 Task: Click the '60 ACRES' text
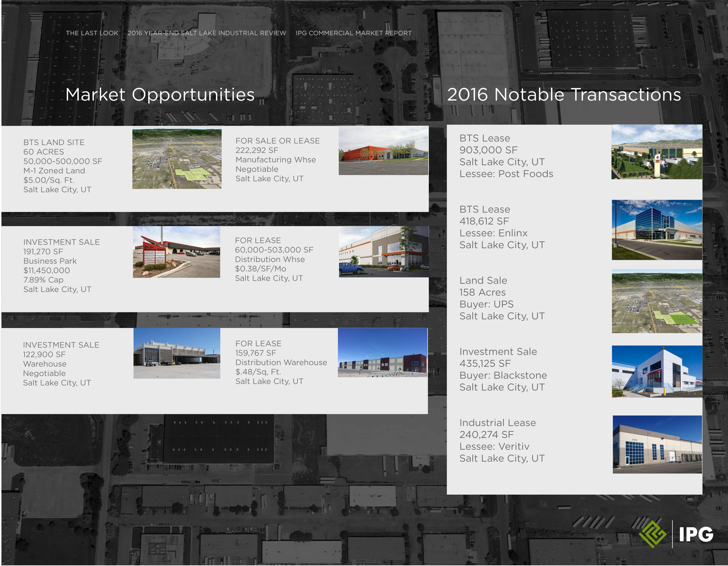43,152
